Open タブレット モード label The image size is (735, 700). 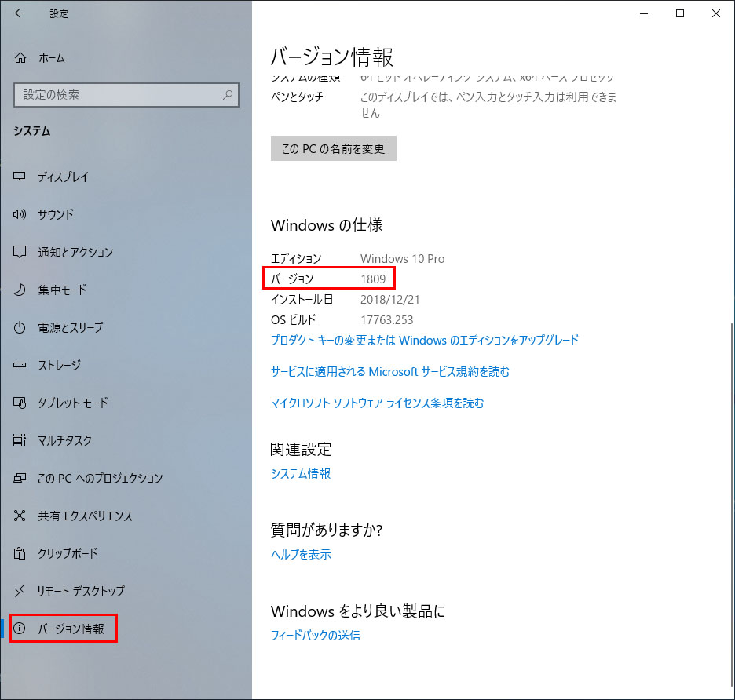[x=73, y=403]
